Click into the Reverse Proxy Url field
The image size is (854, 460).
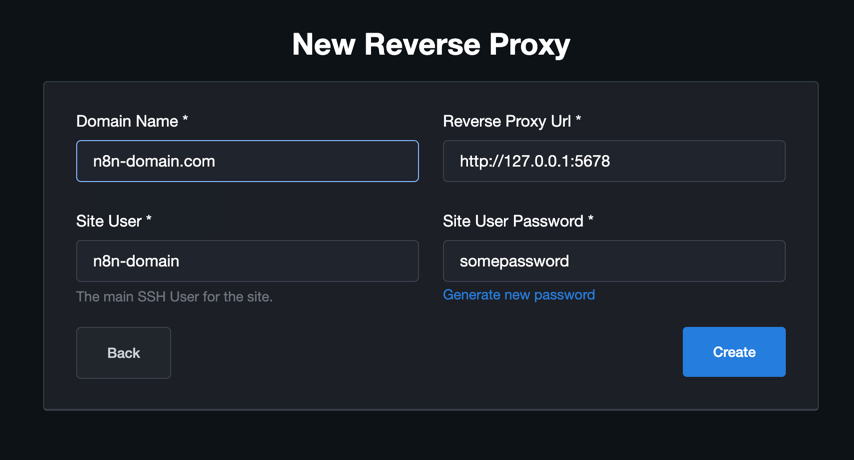tap(614, 161)
